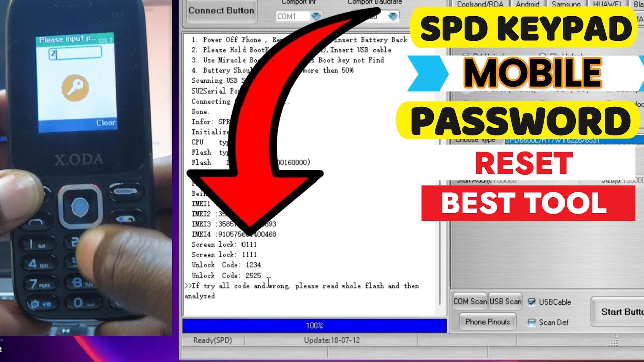Click the 'Screen lock: 1111' log line
The width and height of the screenshot is (644, 362).
[224, 254]
